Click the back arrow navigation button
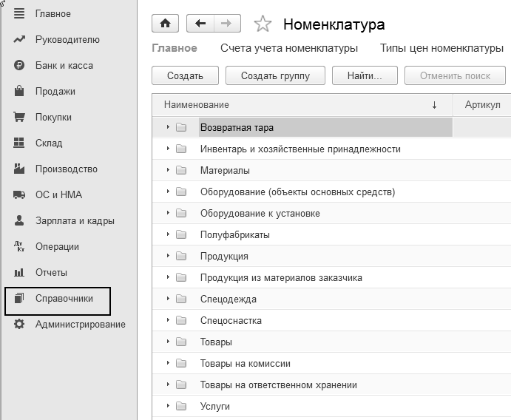Screen dimensions: 511x420 pos(200,24)
